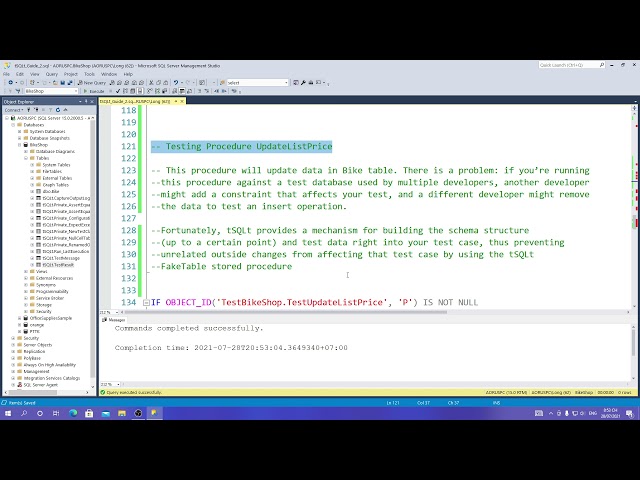Click the New Query toolbar button

point(92,82)
